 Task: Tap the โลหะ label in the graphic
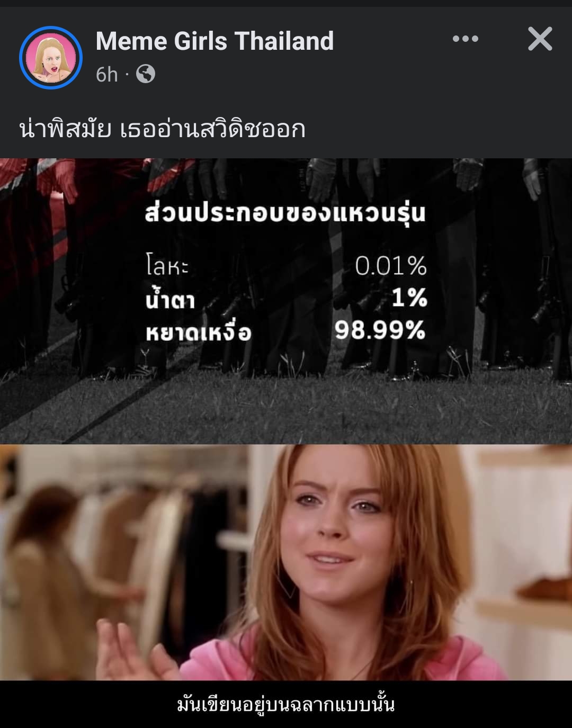coord(167,265)
